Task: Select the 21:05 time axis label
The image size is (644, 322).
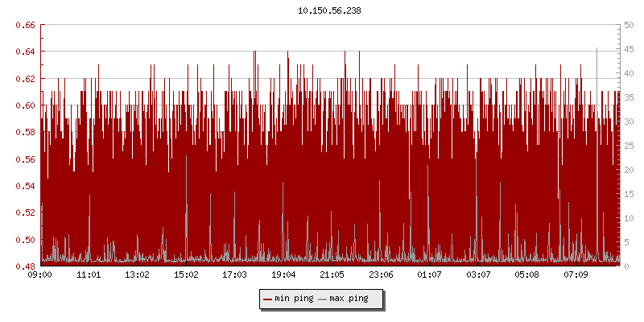Action: tap(332, 275)
